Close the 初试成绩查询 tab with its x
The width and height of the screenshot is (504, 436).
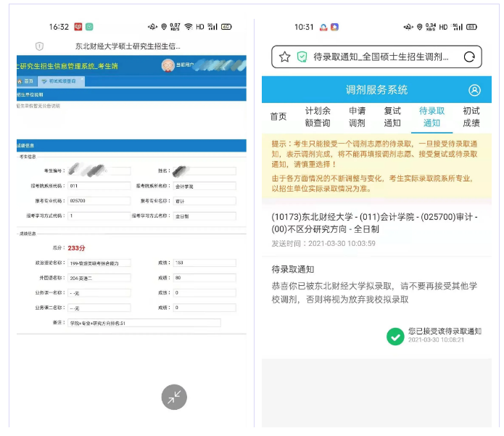82,79
